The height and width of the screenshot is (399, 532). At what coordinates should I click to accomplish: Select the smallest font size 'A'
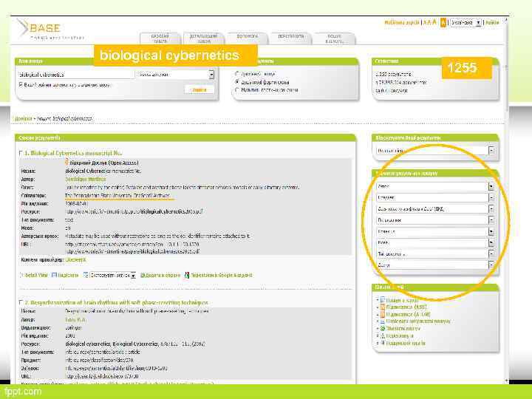tap(425, 23)
